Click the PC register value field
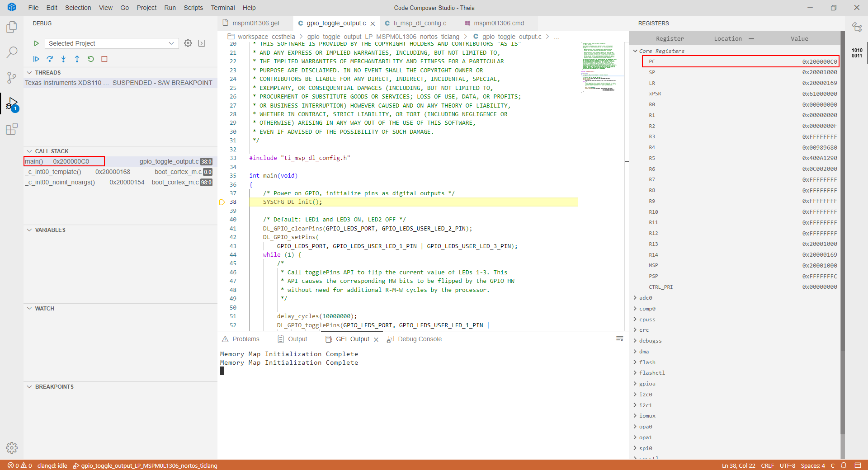The width and height of the screenshot is (868, 470). point(819,61)
